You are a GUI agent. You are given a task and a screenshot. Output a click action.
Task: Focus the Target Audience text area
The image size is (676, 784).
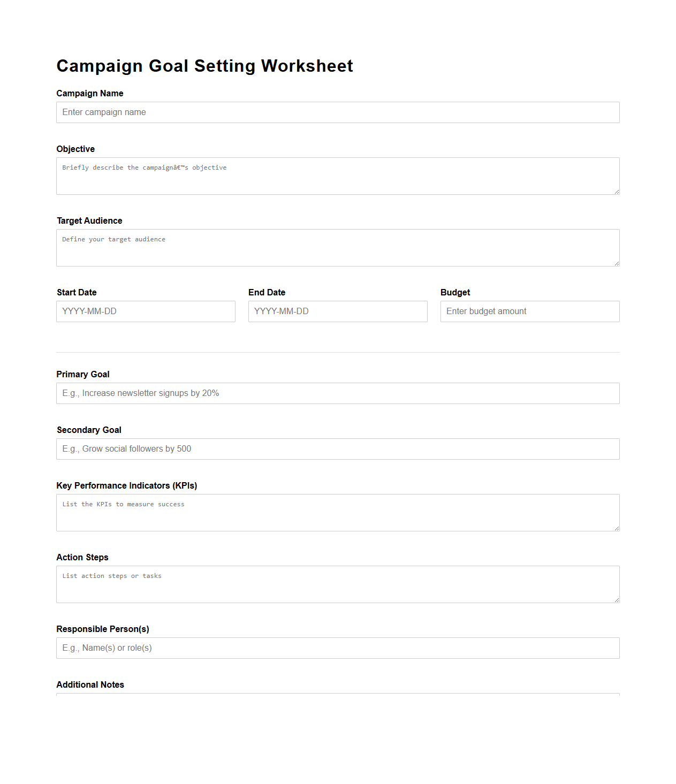pyautogui.click(x=337, y=247)
